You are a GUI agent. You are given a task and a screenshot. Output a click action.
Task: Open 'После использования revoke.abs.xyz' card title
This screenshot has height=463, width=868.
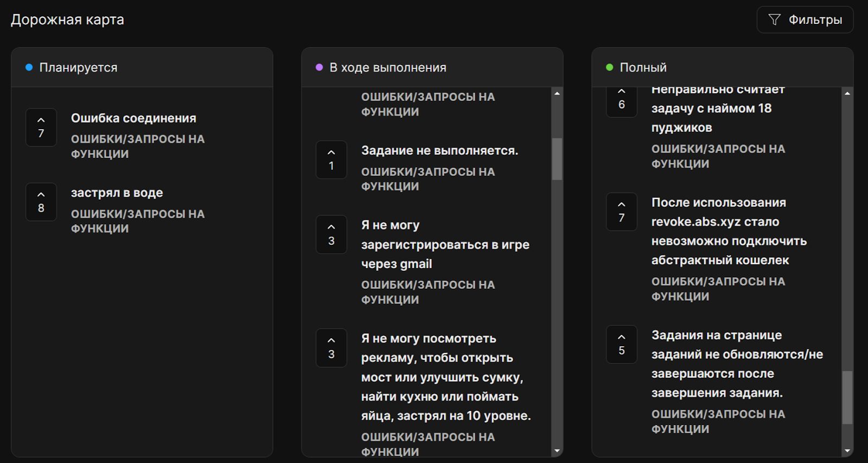point(729,231)
